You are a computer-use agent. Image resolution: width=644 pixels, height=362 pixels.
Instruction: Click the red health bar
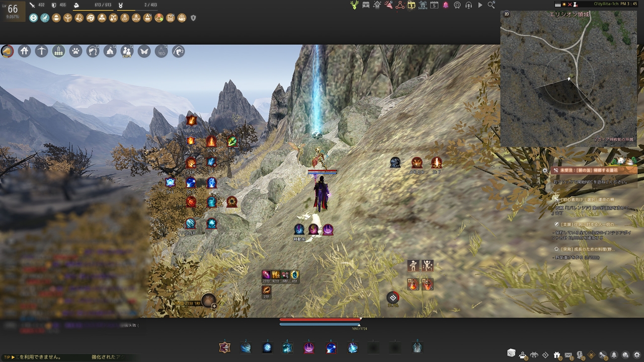click(320, 319)
